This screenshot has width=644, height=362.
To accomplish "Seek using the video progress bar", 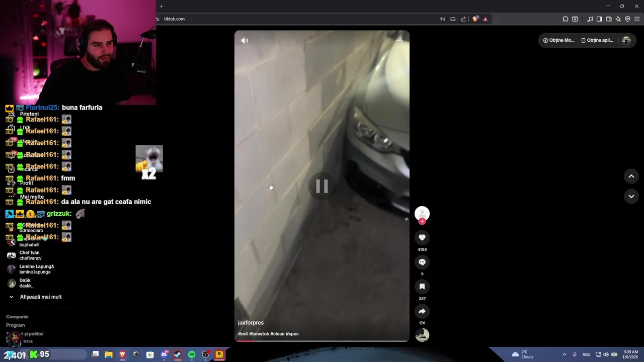I will pyautogui.click(x=322, y=341).
